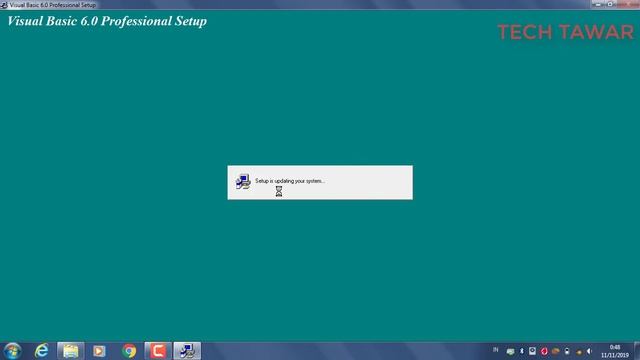Click the window title bar setup icon

[4, 5]
